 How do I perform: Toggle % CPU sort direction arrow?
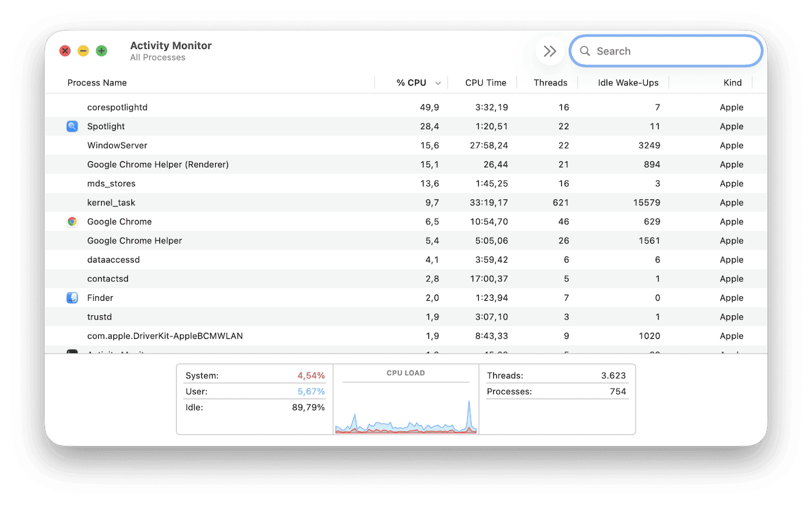438,83
